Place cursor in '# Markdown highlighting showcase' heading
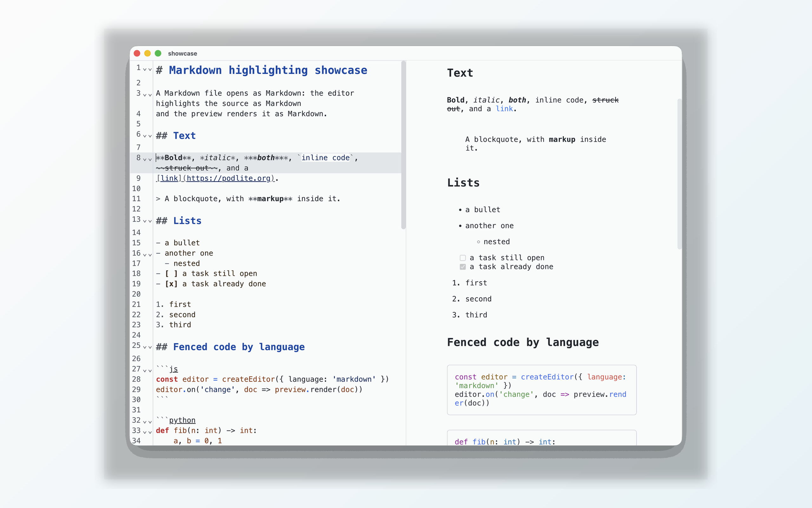812x508 pixels. (x=262, y=70)
